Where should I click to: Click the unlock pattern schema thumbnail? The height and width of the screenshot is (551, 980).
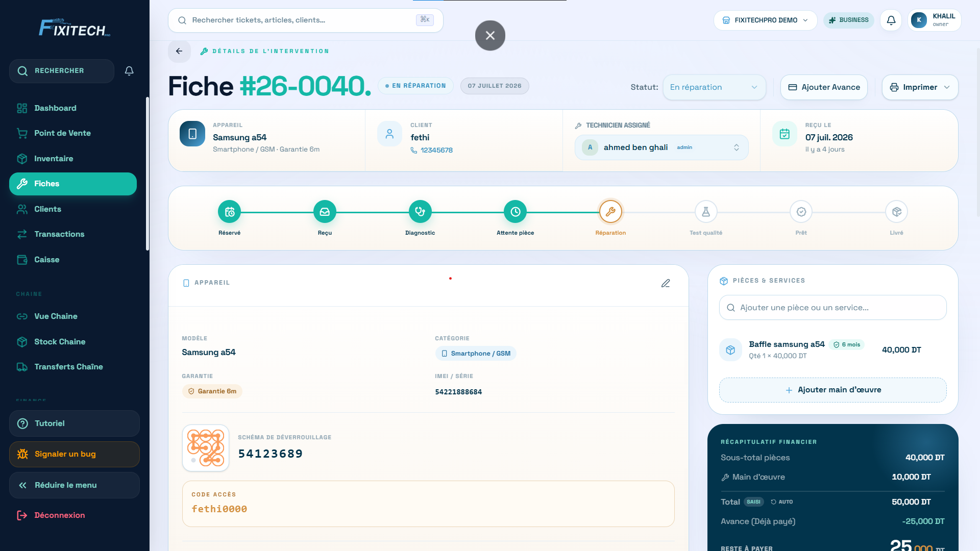click(x=206, y=448)
